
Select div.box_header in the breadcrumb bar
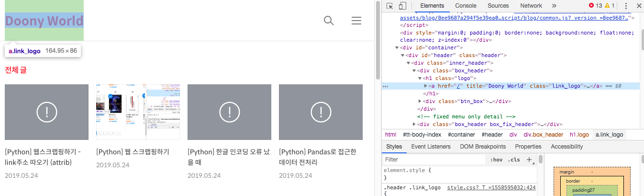pyautogui.click(x=543, y=135)
